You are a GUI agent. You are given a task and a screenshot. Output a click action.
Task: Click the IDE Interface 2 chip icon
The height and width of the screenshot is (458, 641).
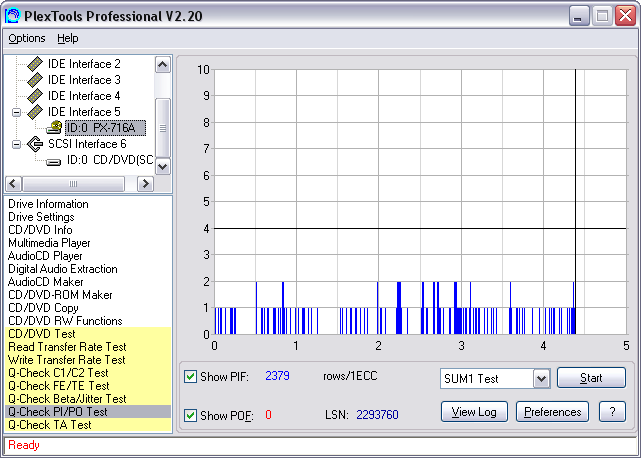pyautogui.click(x=35, y=64)
